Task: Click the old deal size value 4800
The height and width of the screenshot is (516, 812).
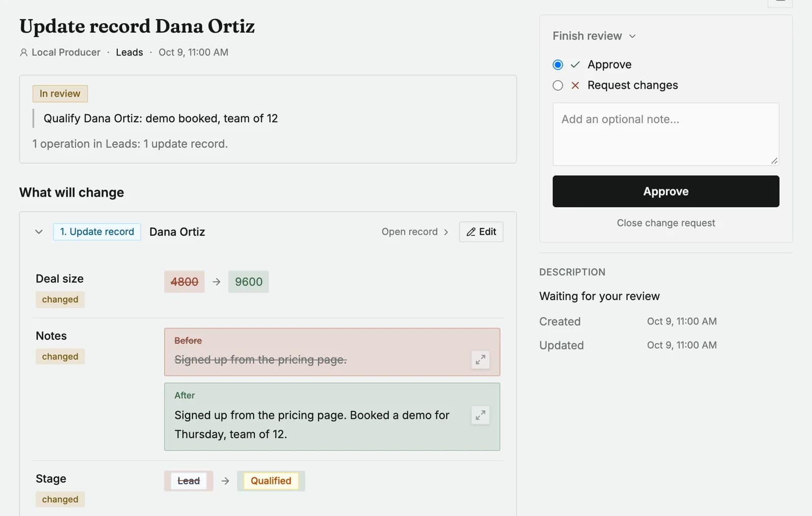Action: tap(184, 282)
